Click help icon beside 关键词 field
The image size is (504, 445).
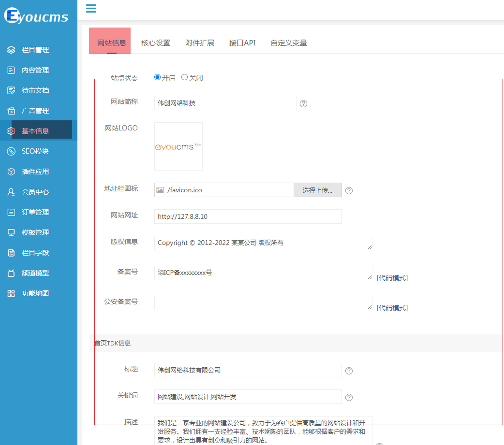pos(349,398)
